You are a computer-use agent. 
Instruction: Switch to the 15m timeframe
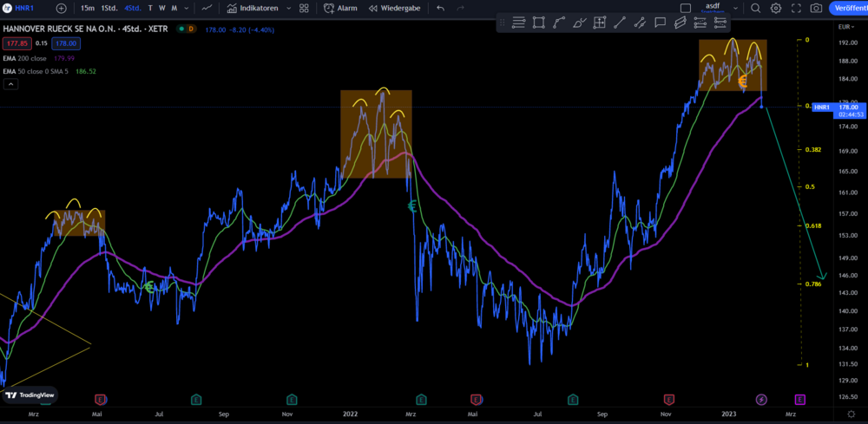pyautogui.click(x=88, y=8)
